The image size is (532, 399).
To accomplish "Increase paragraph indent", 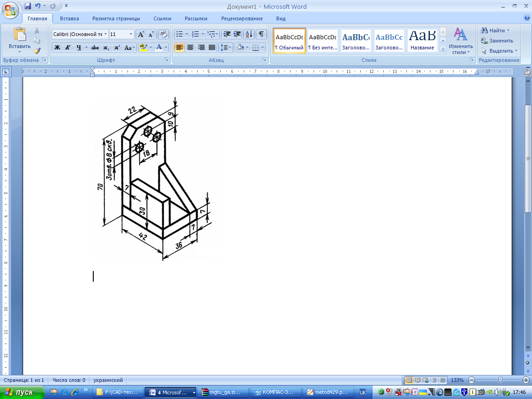I will click(x=237, y=34).
